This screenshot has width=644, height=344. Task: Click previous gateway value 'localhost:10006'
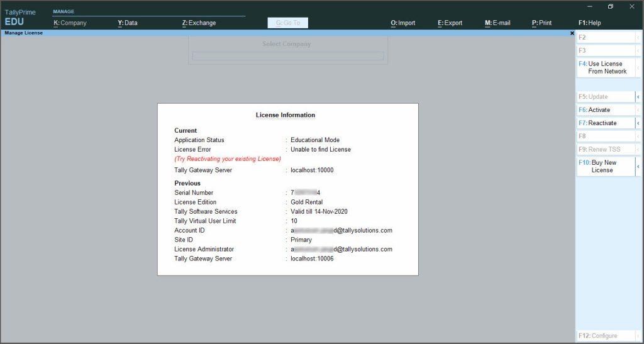pos(312,258)
